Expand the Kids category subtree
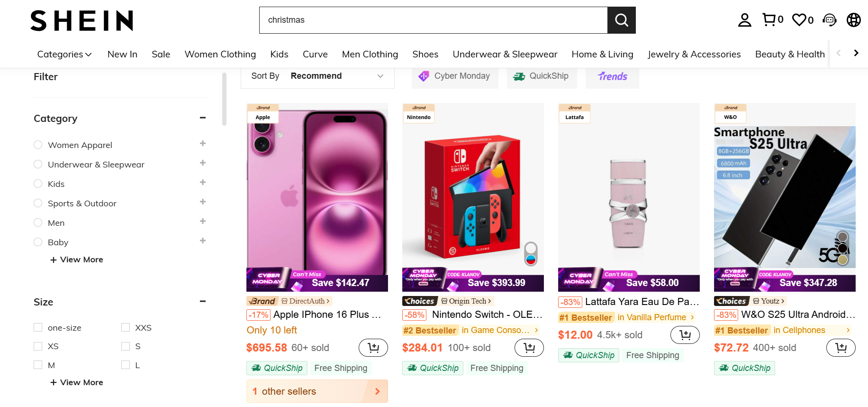The width and height of the screenshot is (868, 407). click(203, 183)
